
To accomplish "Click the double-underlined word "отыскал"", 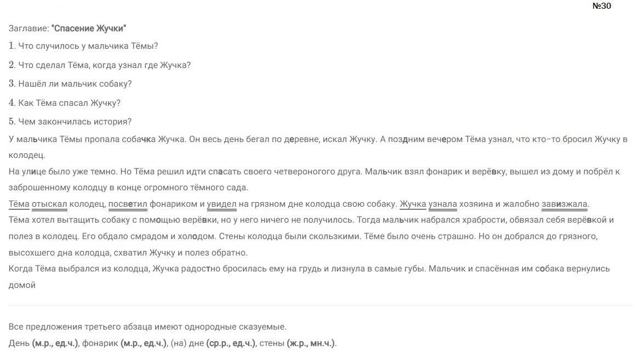I will coord(49,204).
